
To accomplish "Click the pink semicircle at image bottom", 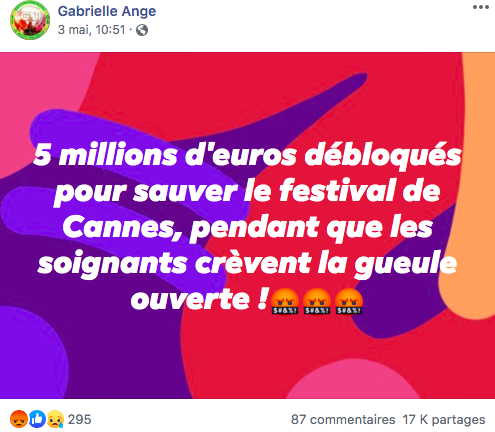I will 353,382.
